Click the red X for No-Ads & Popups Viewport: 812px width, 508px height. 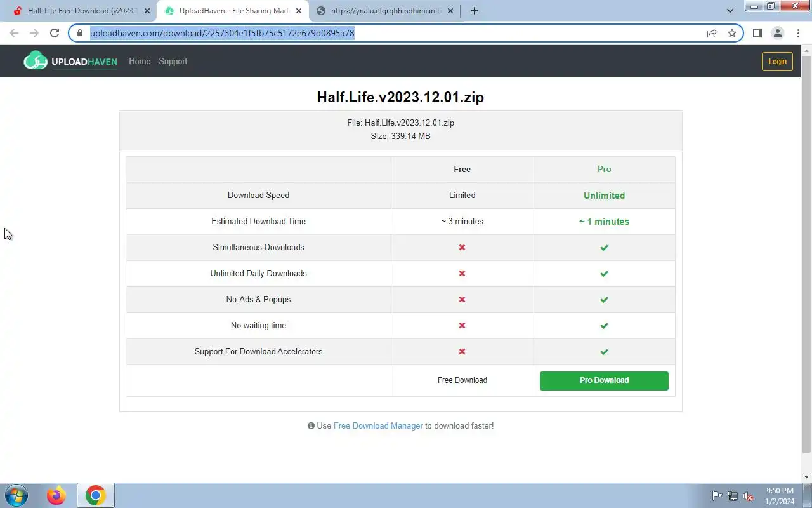pyautogui.click(x=462, y=299)
